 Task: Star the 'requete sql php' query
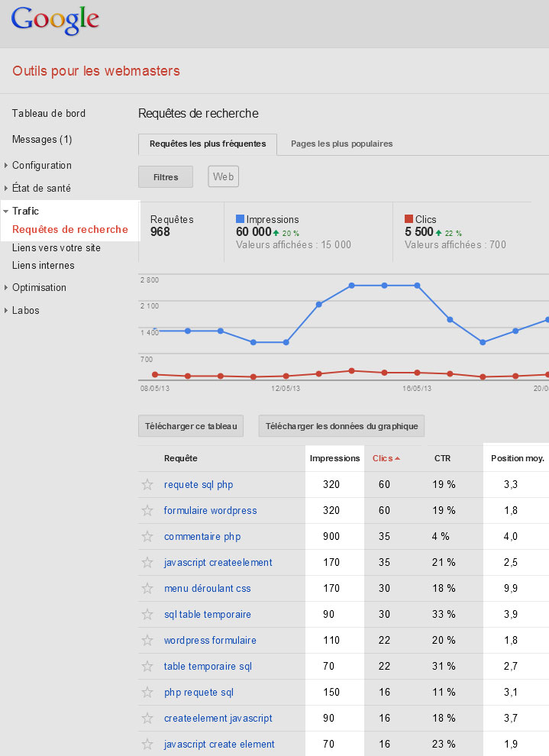pos(147,485)
